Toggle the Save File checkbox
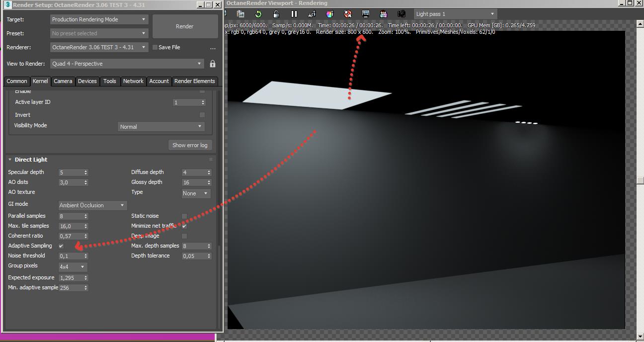Viewport: 644px width, 342px height. tap(155, 48)
